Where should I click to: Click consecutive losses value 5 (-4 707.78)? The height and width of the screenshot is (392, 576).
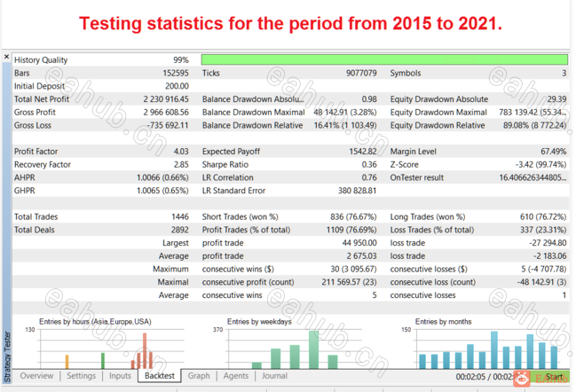pos(544,269)
